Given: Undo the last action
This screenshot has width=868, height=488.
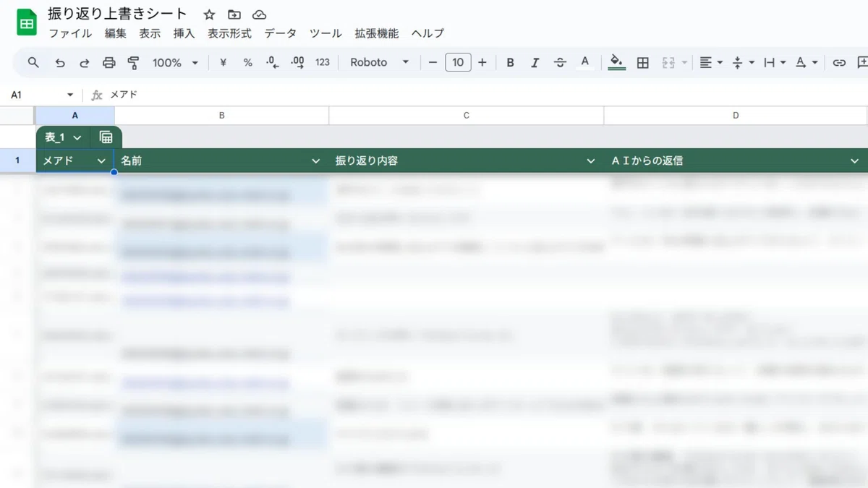Looking at the screenshot, I should pyautogui.click(x=60, y=63).
